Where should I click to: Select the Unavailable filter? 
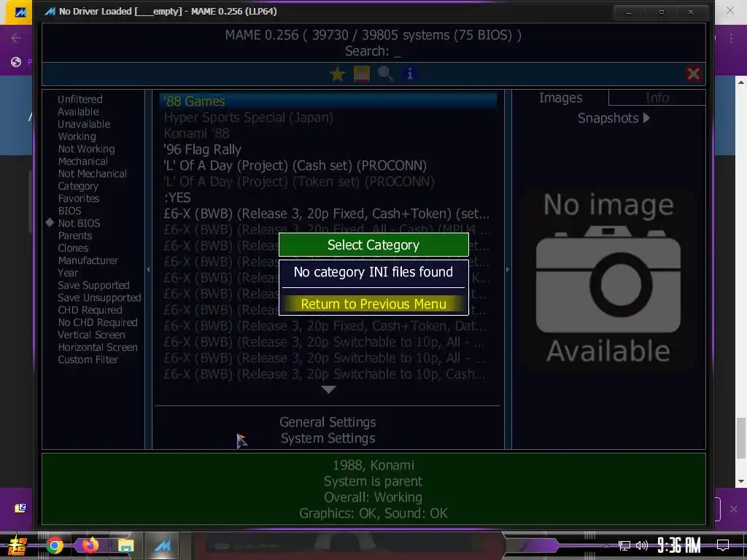click(84, 124)
